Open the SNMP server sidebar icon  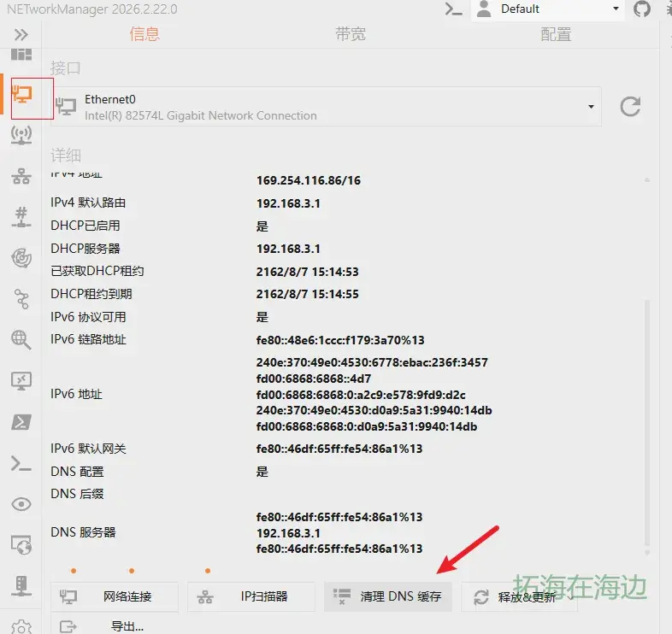point(21,586)
